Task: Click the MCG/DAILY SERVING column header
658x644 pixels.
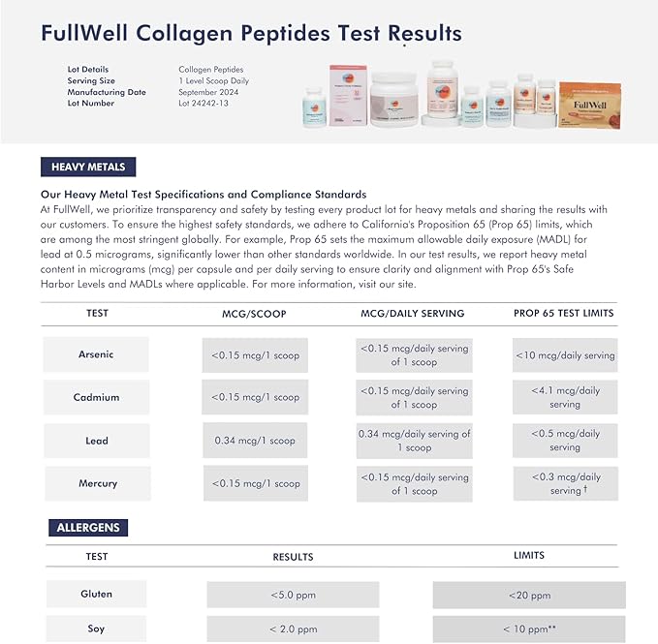Action: pyautogui.click(x=413, y=313)
